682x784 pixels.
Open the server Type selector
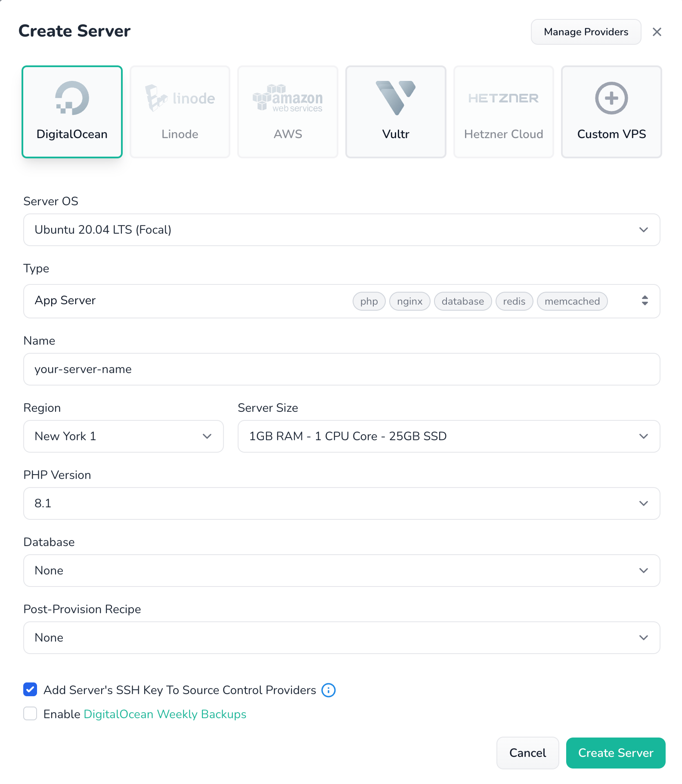pyautogui.click(x=342, y=301)
